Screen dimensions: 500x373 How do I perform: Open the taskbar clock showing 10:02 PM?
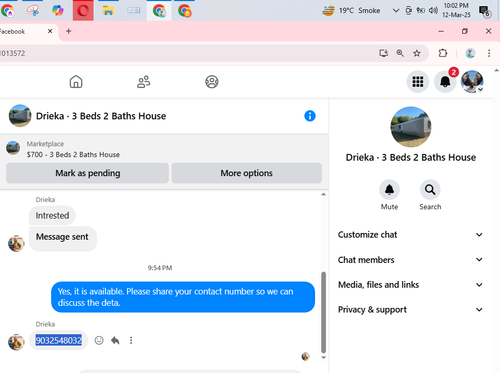(x=456, y=11)
